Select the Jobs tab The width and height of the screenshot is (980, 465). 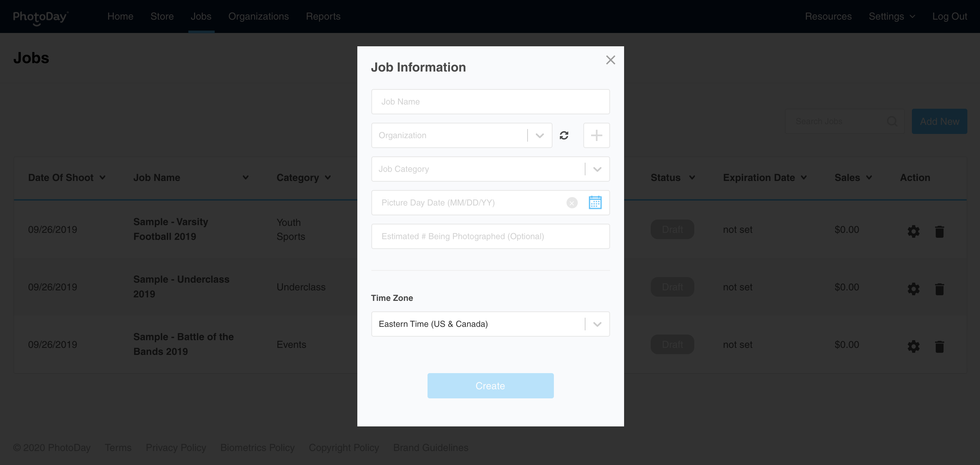click(x=201, y=16)
